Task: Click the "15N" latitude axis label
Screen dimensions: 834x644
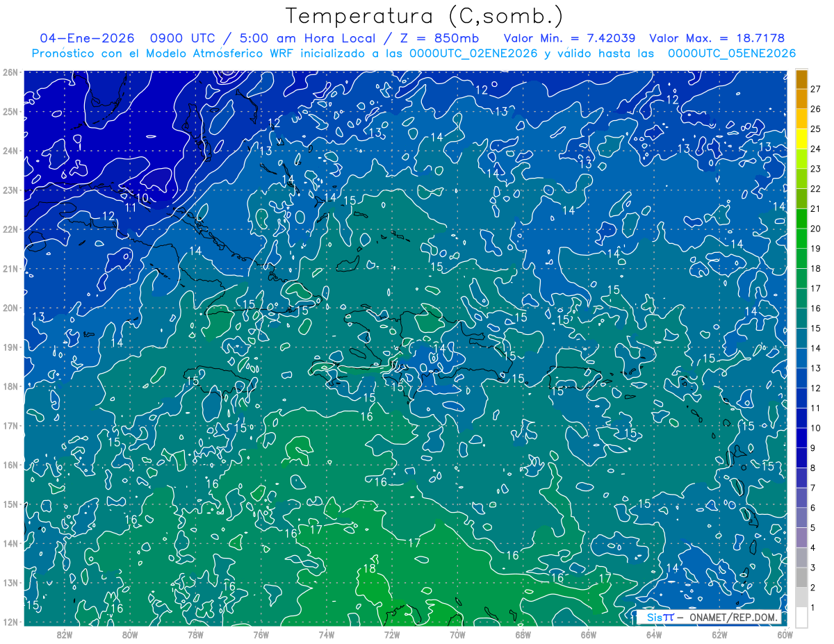Action: 10,504
